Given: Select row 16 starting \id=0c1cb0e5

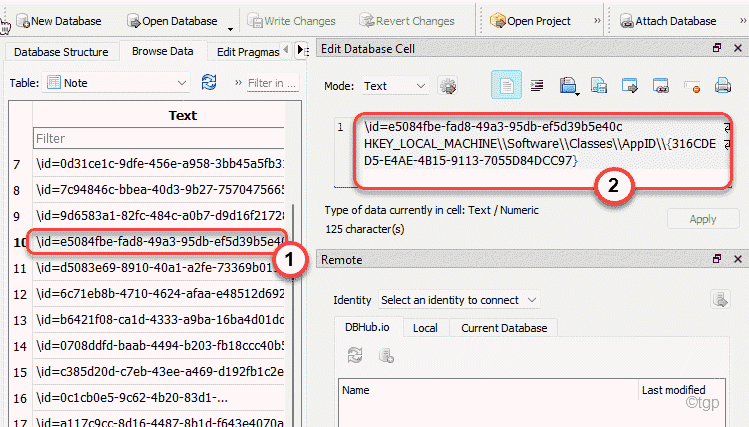Looking at the screenshot, I should tap(159, 397).
